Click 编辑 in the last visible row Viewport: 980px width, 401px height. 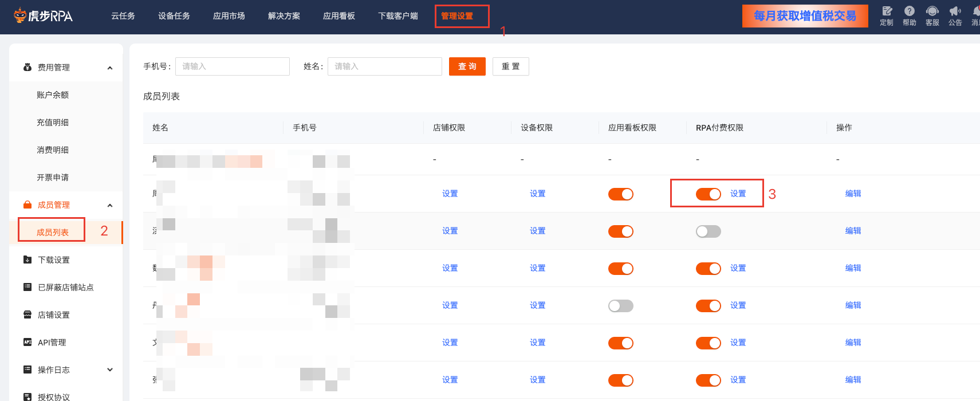click(x=853, y=380)
